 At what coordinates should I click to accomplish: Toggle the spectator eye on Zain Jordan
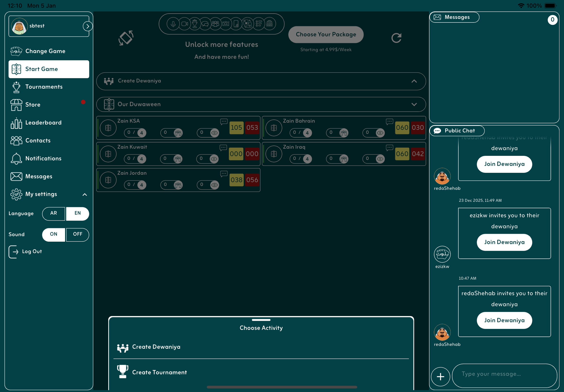click(x=214, y=185)
